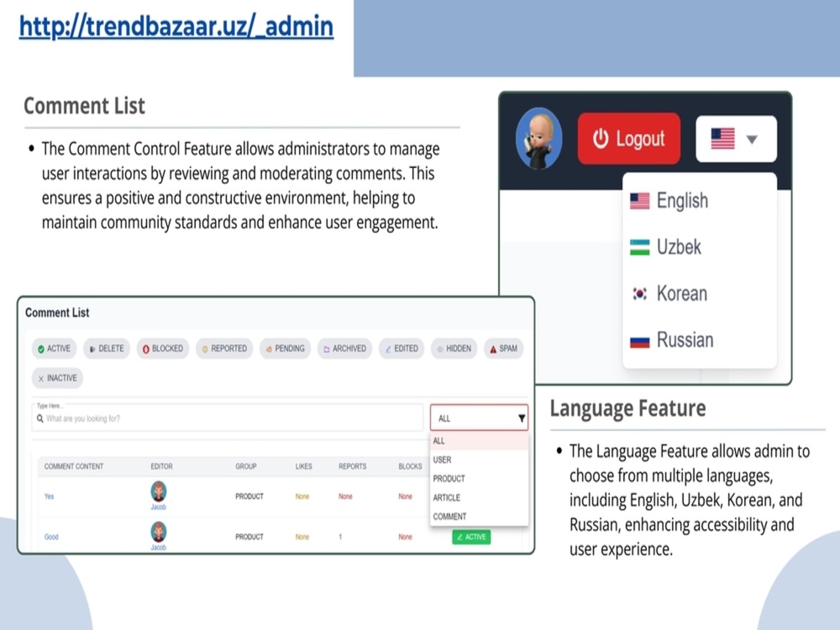Click the US flag icon next to English

[x=639, y=201]
